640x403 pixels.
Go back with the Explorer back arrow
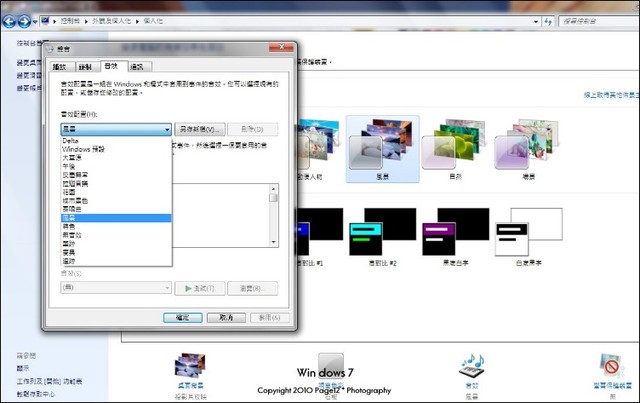click(9, 21)
